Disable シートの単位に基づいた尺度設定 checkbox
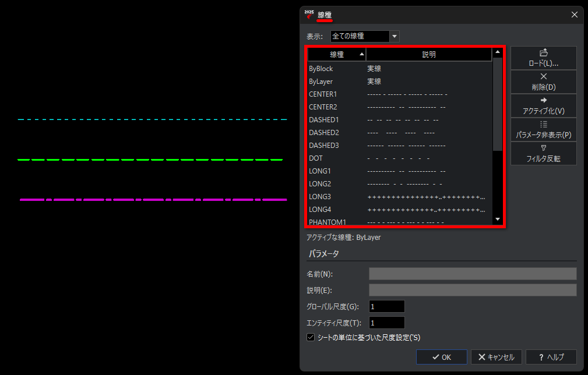This screenshot has width=588, height=375. [x=311, y=337]
